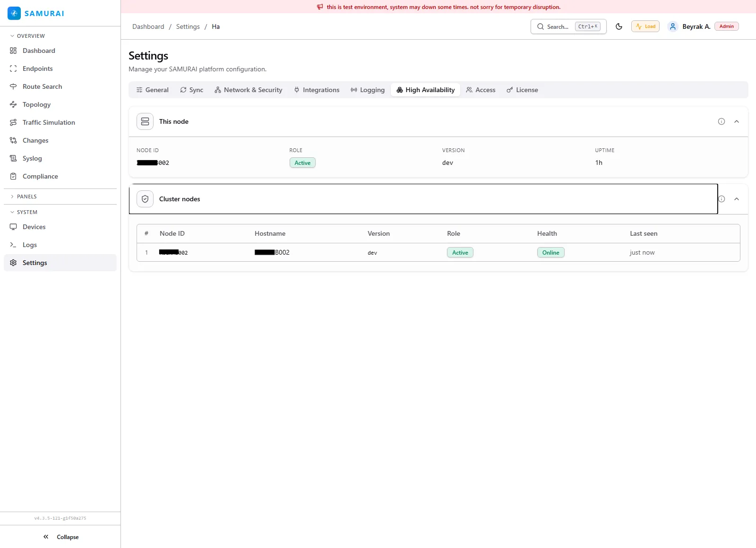Click the Dashboard breadcrumb link
The height and width of the screenshot is (548, 756).
[x=148, y=26]
